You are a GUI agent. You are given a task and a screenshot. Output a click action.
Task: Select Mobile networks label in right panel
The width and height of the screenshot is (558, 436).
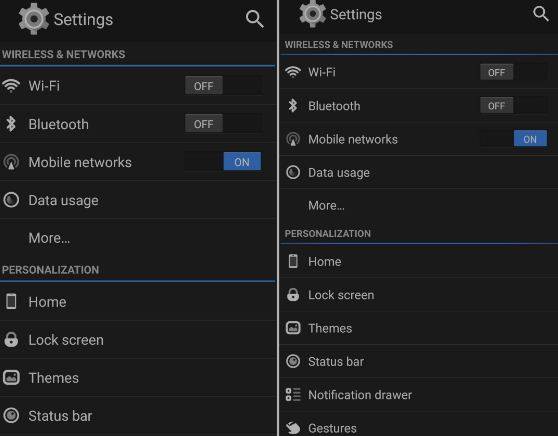pyautogui.click(x=353, y=139)
